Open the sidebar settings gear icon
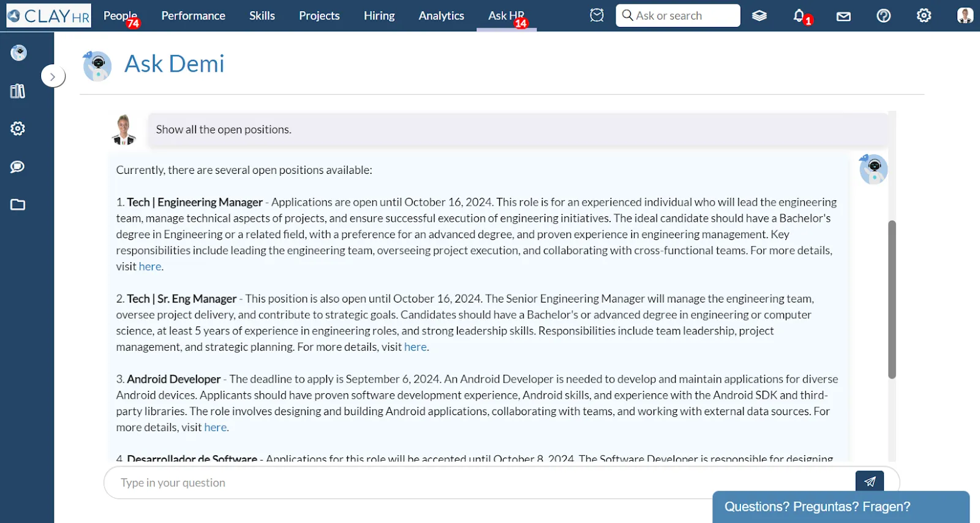 (x=18, y=129)
